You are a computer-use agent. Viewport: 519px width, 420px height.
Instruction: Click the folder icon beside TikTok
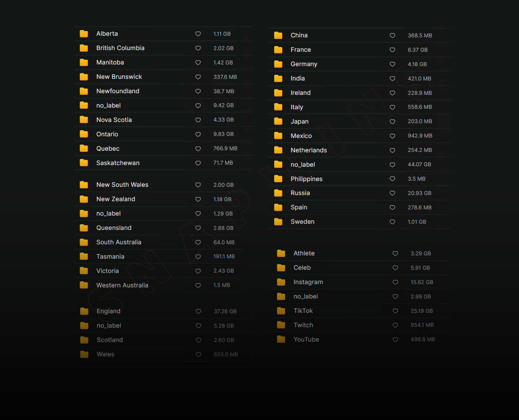[x=281, y=311]
